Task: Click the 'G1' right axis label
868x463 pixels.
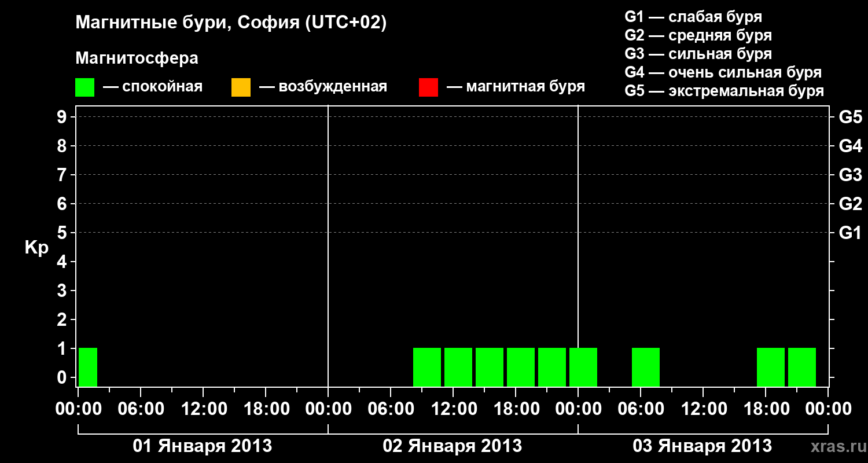Action: 851,233
